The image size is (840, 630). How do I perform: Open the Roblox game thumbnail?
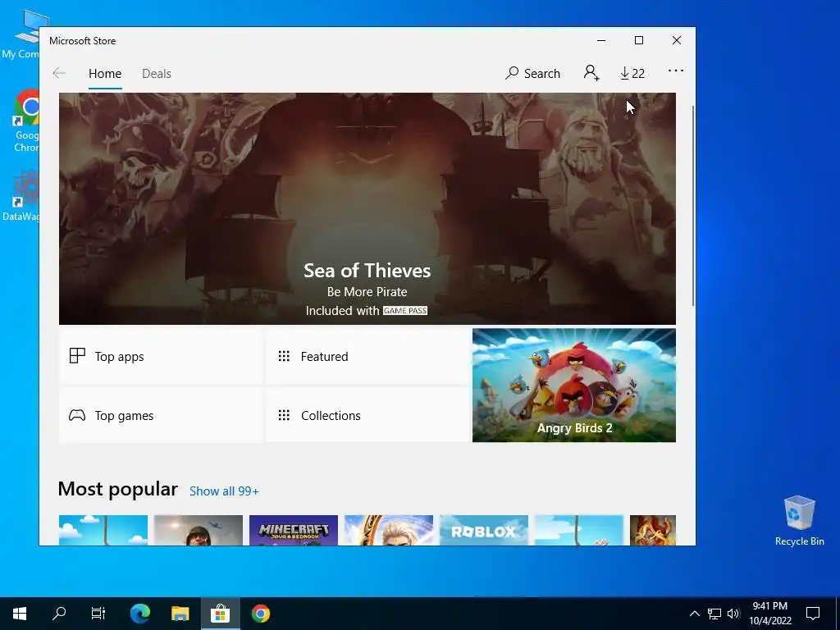pos(484,531)
